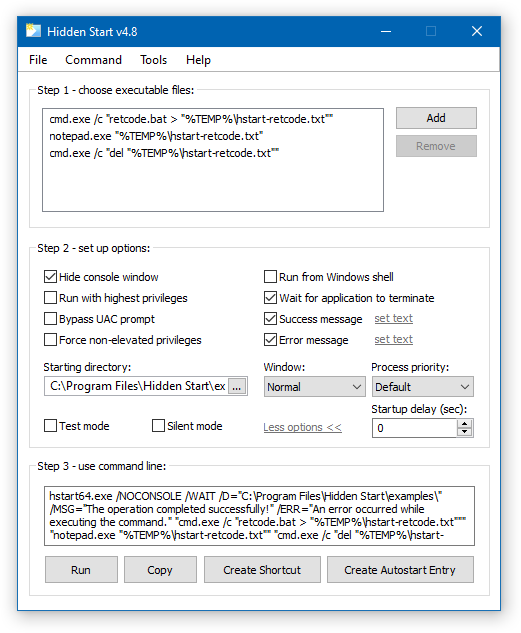521x633 pixels.
Task: Enable Silent mode checkbox
Action: coord(158,425)
